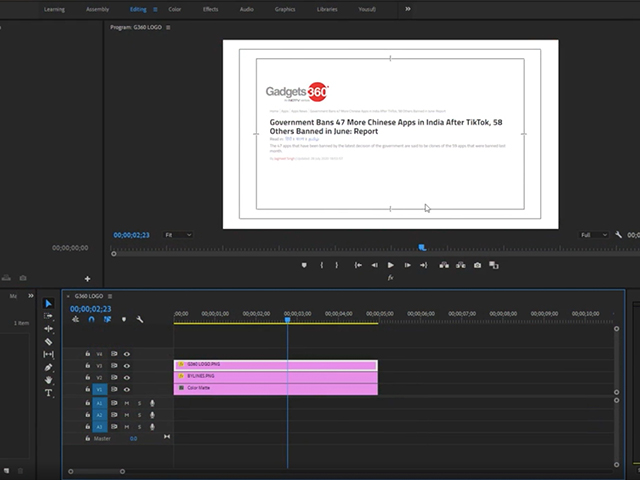640x480 pixels.
Task: Open Editing workspace menu icon
Action: [155, 9]
